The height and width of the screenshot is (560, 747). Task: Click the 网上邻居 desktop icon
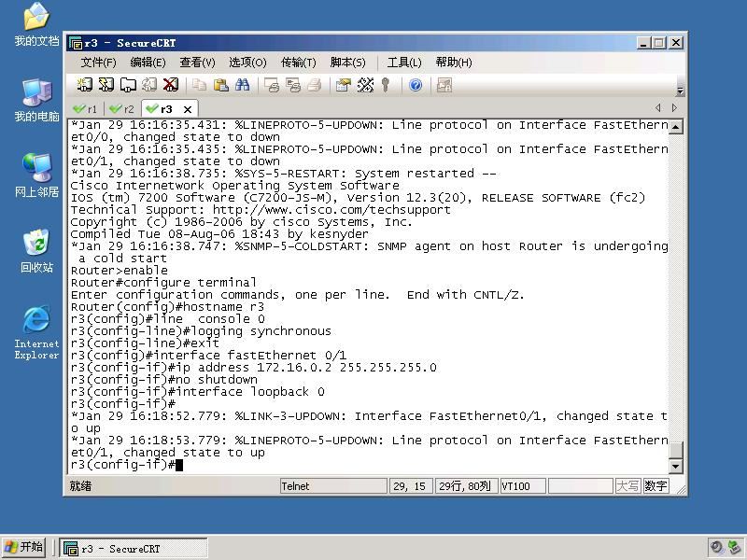[x=36, y=175]
